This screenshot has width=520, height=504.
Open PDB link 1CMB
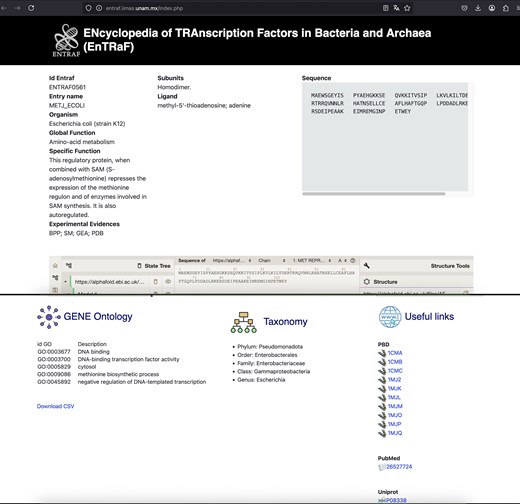(x=395, y=362)
